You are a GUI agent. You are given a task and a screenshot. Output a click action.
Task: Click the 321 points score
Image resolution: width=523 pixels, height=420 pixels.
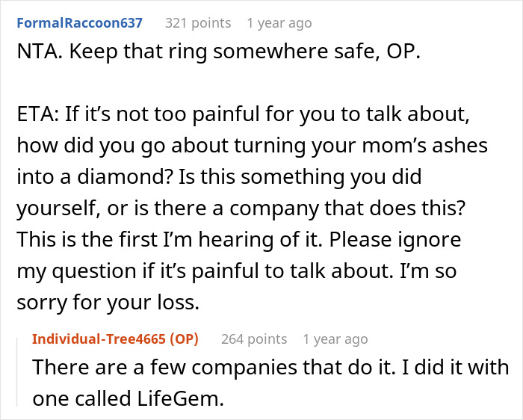(x=197, y=22)
